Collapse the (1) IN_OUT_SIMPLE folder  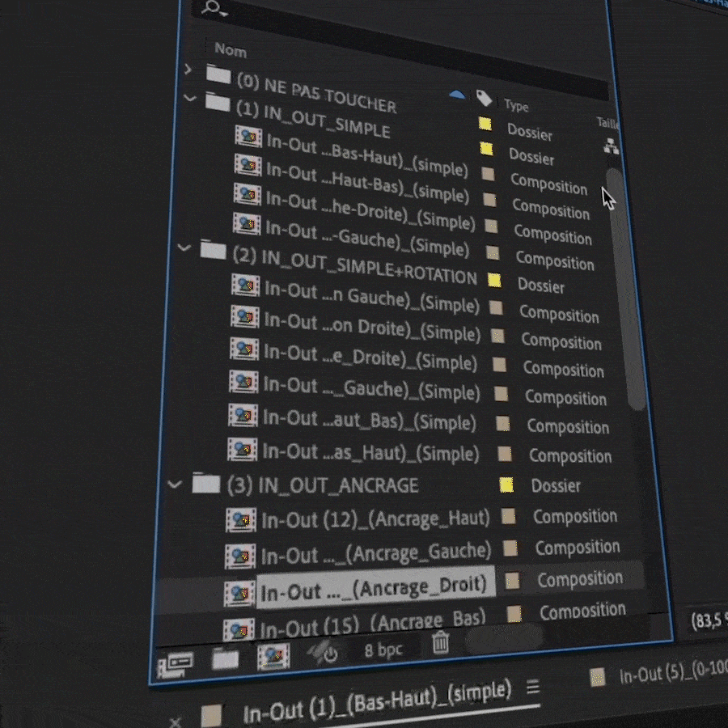tap(189, 99)
